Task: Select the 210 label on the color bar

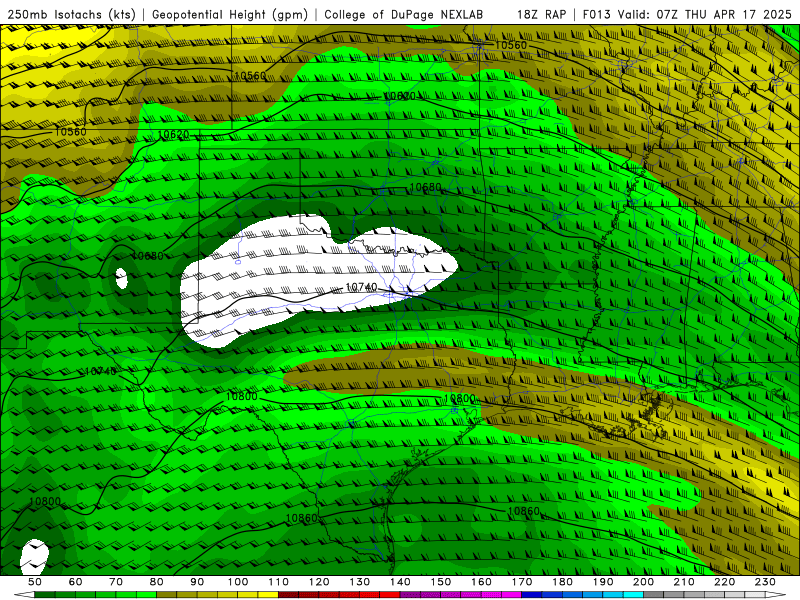Action: 684,582
